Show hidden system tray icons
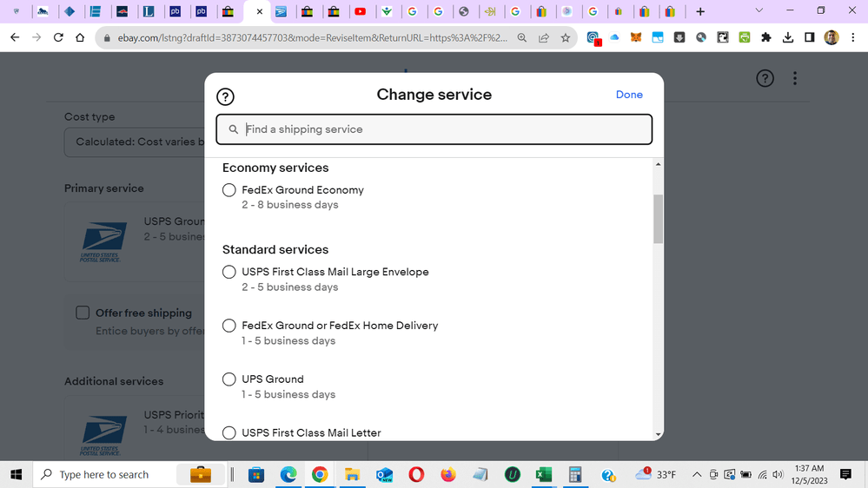868x488 pixels. click(697, 475)
